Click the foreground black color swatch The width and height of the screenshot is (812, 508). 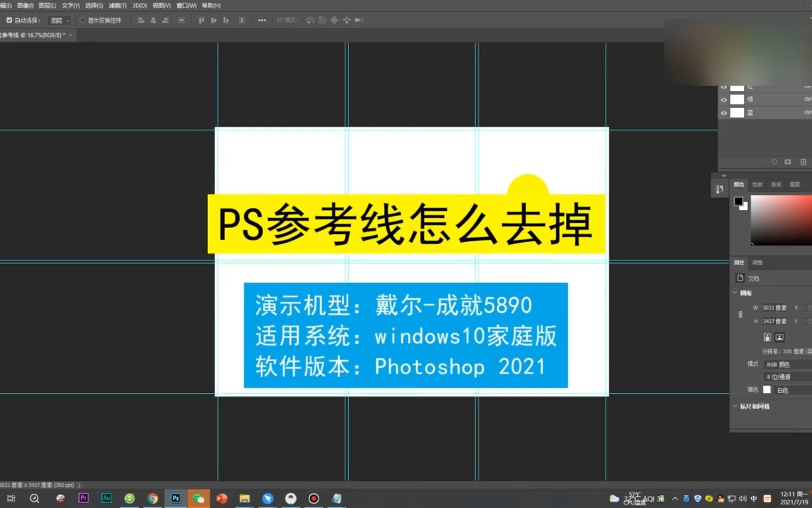click(739, 201)
